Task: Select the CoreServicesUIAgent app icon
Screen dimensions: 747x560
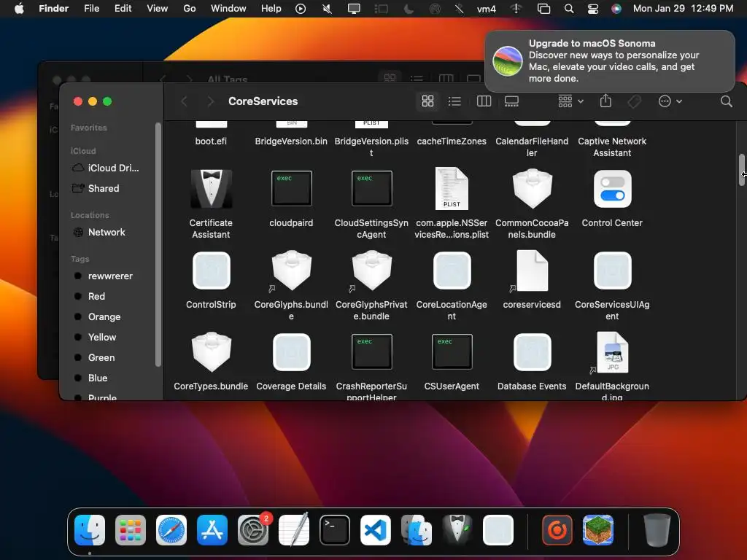Action: pyautogui.click(x=612, y=271)
